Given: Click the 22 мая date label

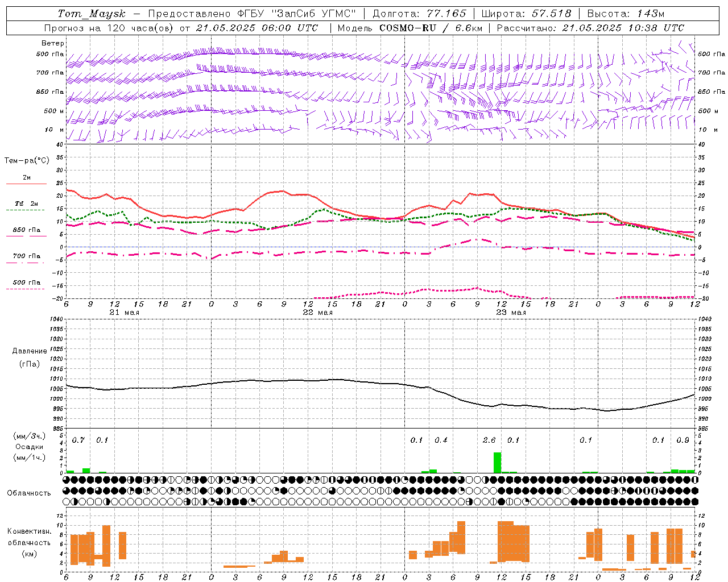Looking at the screenshot, I should pos(317,313).
